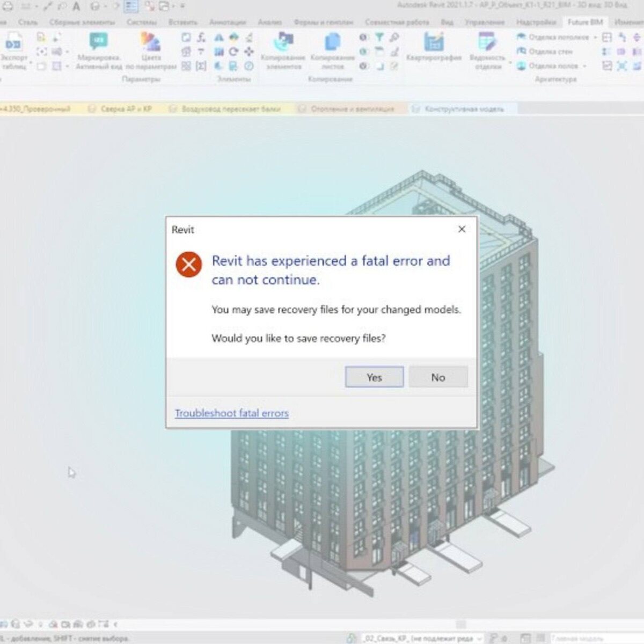Switch to the Анализ ribbon tab
The width and height of the screenshot is (644, 644).
click(269, 22)
